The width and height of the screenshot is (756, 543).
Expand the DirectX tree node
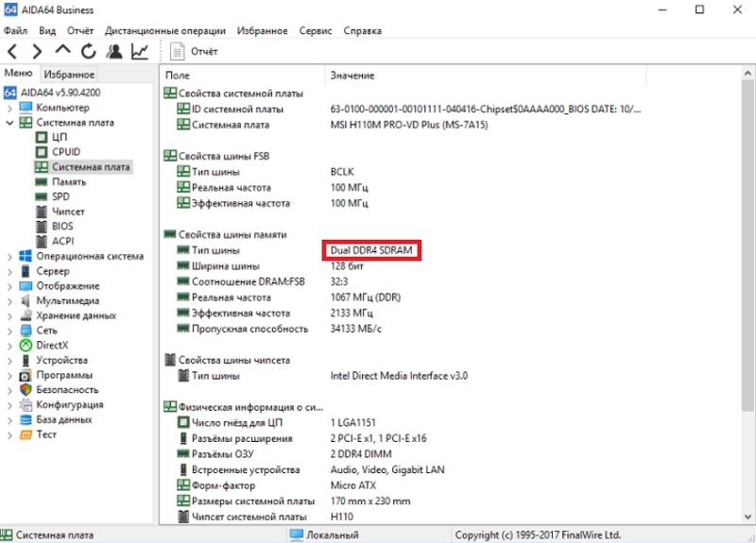pos(9,346)
